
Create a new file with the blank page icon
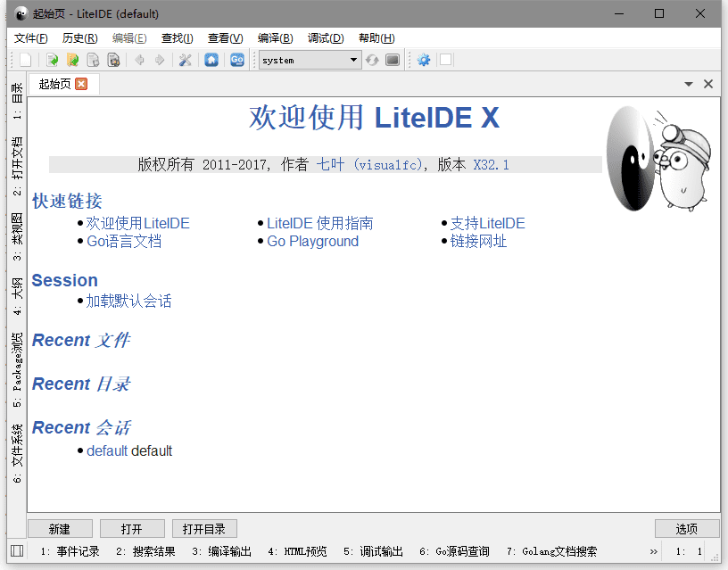(x=26, y=60)
